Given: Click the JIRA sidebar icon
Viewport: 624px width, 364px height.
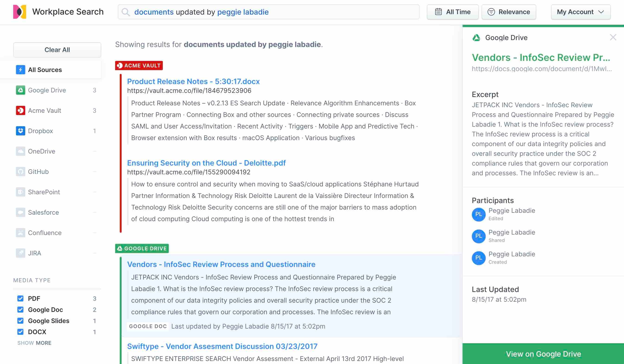Looking at the screenshot, I should (21, 253).
